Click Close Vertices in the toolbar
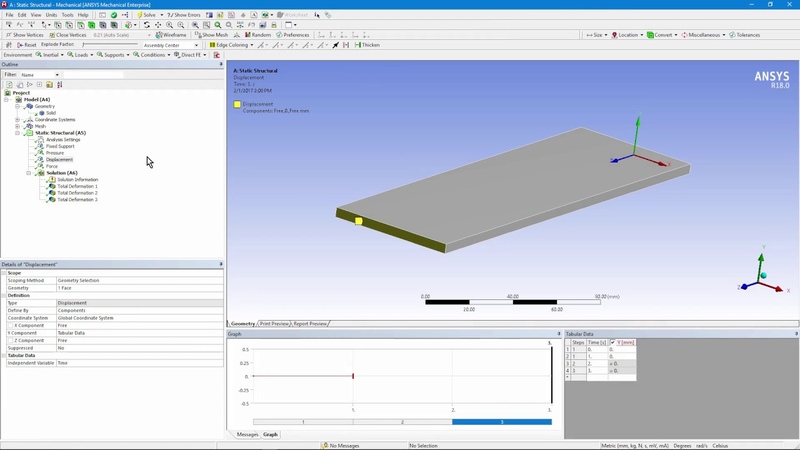 coord(68,35)
